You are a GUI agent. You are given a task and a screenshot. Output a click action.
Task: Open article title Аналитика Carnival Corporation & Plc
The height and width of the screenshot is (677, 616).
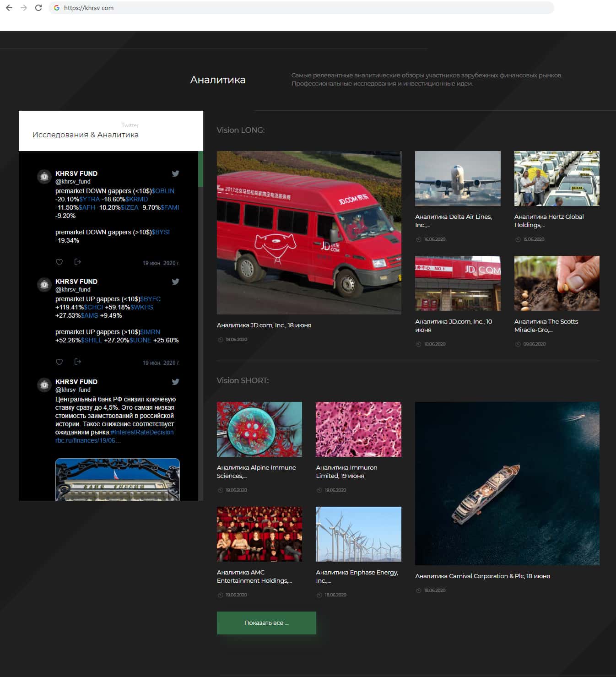click(482, 576)
